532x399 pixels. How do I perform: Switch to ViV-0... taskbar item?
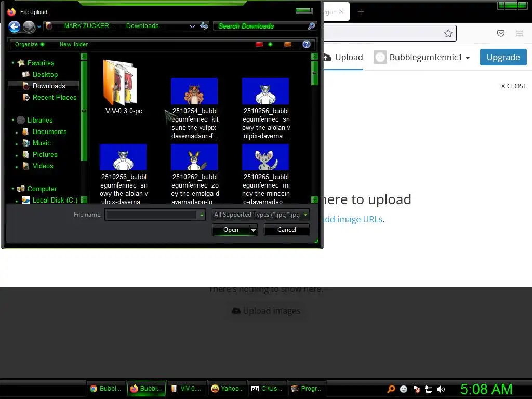(x=187, y=389)
